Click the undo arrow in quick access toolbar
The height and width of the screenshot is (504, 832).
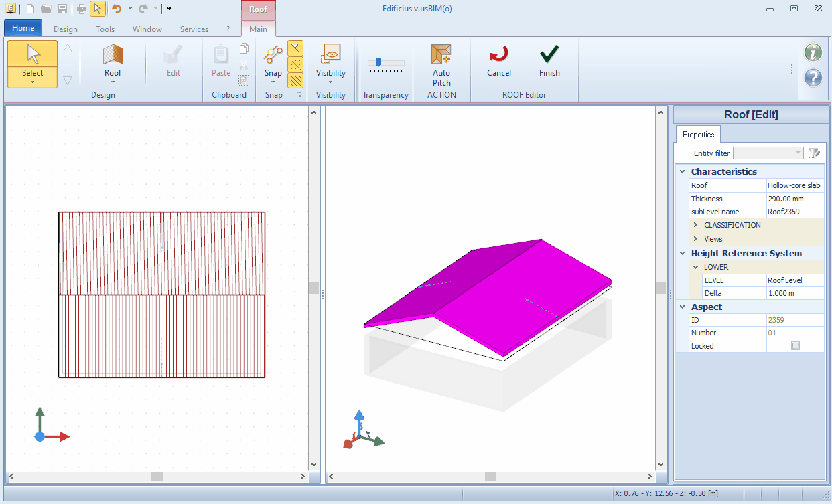117,9
